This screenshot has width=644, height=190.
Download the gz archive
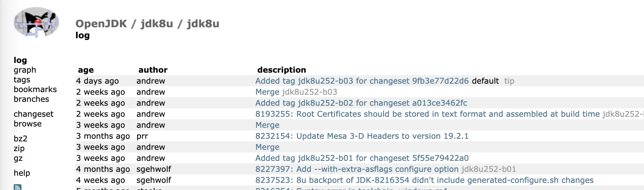(x=18, y=158)
